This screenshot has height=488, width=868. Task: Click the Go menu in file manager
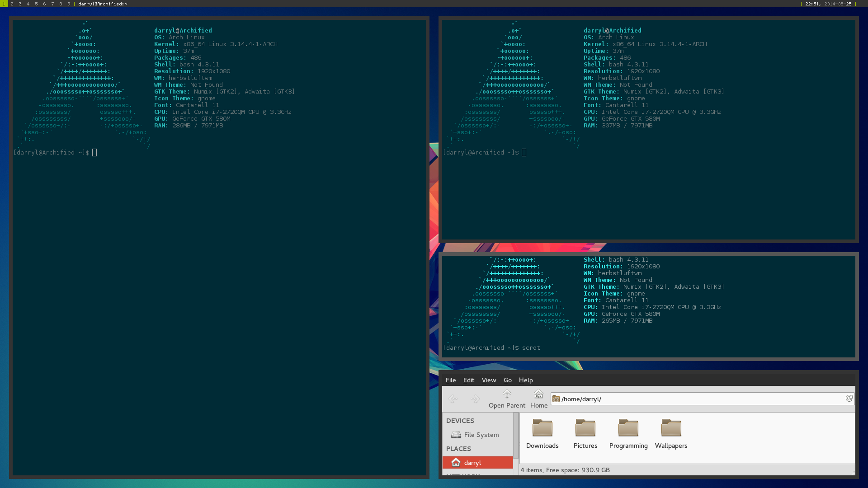click(507, 380)
